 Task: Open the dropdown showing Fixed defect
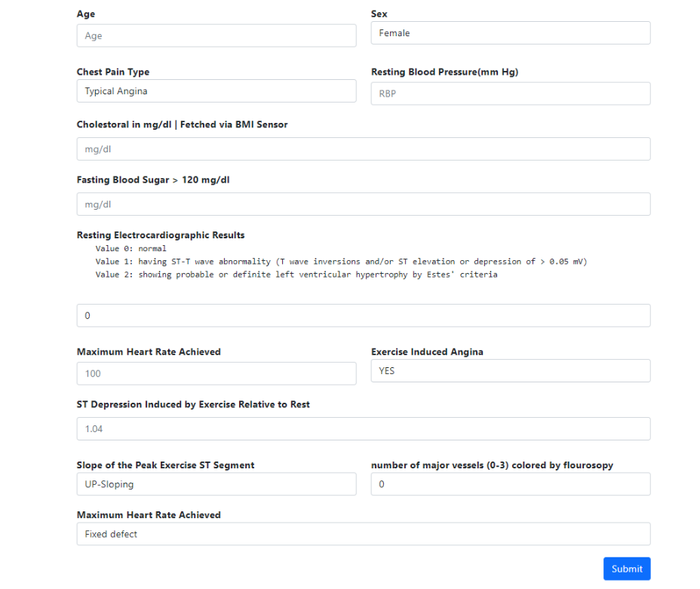coord(363,534)
